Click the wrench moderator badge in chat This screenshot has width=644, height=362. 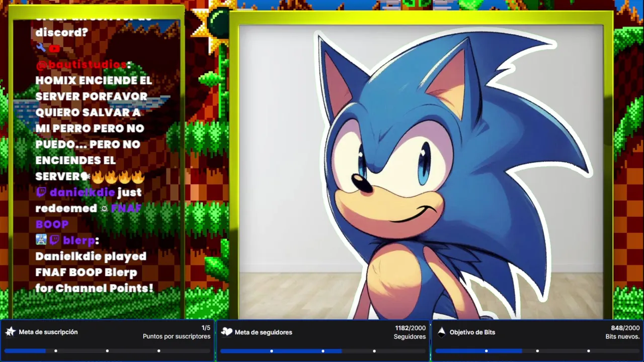pos(41,49)
